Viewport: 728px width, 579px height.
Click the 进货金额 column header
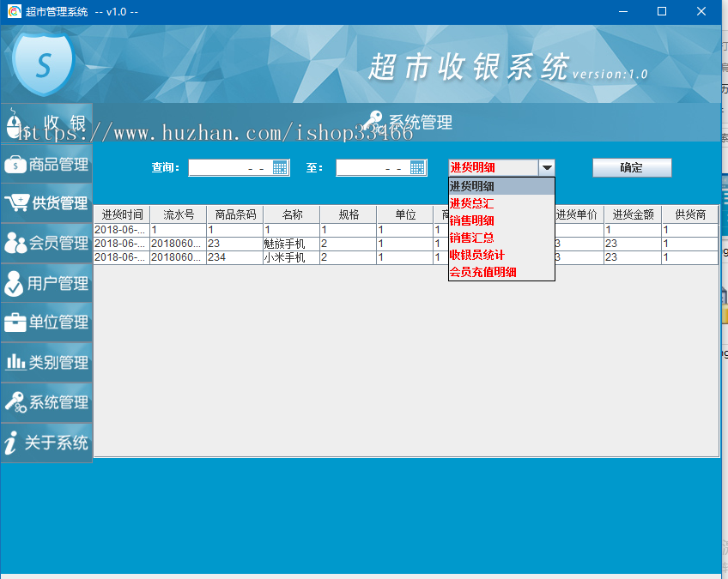(x=633, y=214)
